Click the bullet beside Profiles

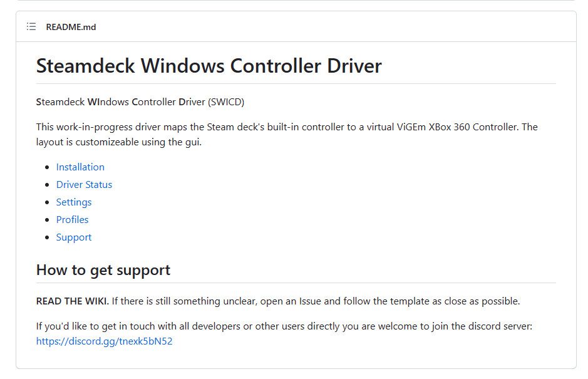[46, 220]
